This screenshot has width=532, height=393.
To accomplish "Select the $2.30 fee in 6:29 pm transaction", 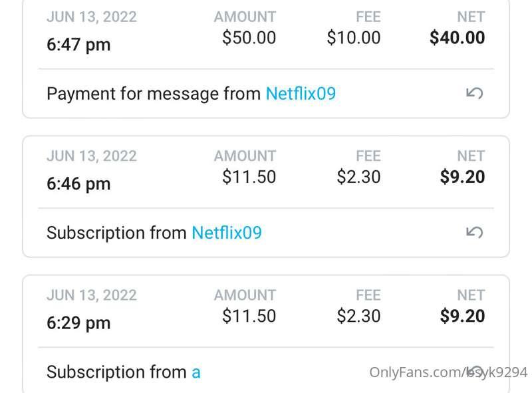I will (x=358, y=316).
